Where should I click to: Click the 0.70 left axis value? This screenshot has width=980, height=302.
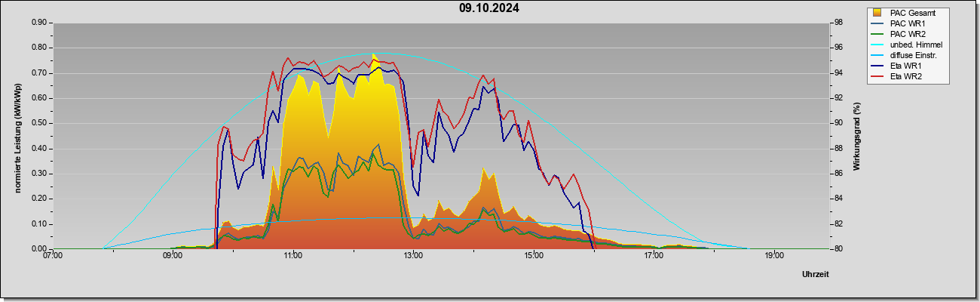point(39,73)
